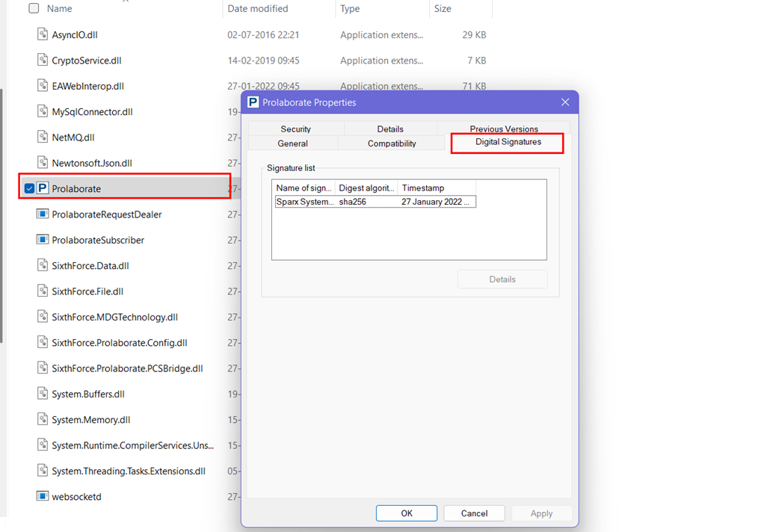Sort files by Size column header

[443, 8]
